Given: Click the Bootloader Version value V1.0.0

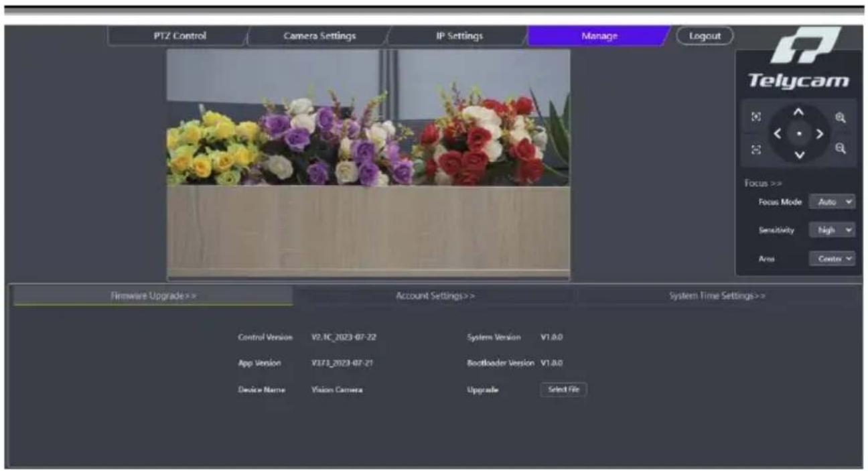Looking at the screenshot, I should tap(551, 363).
